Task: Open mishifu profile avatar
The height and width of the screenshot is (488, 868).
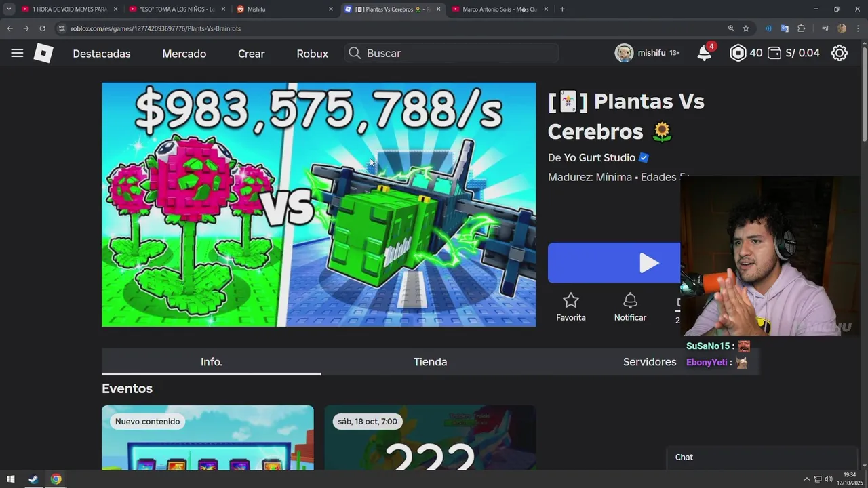Action: [624, 53]
